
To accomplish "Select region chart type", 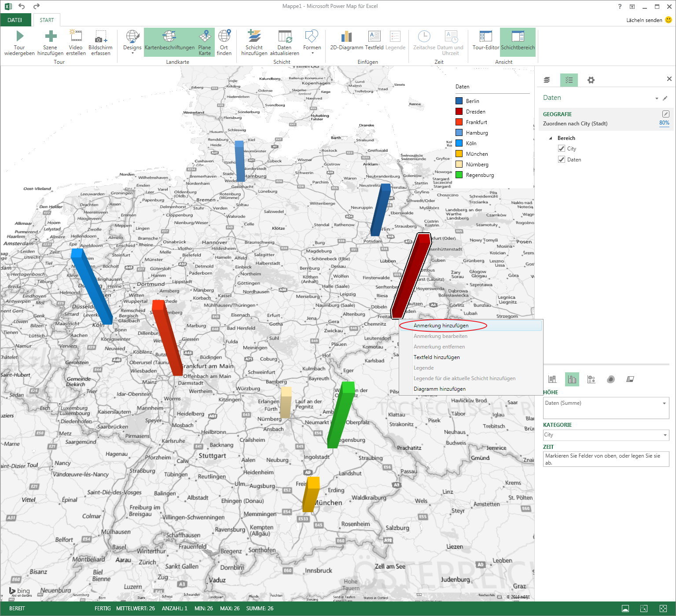I will [x=630, y=379].
